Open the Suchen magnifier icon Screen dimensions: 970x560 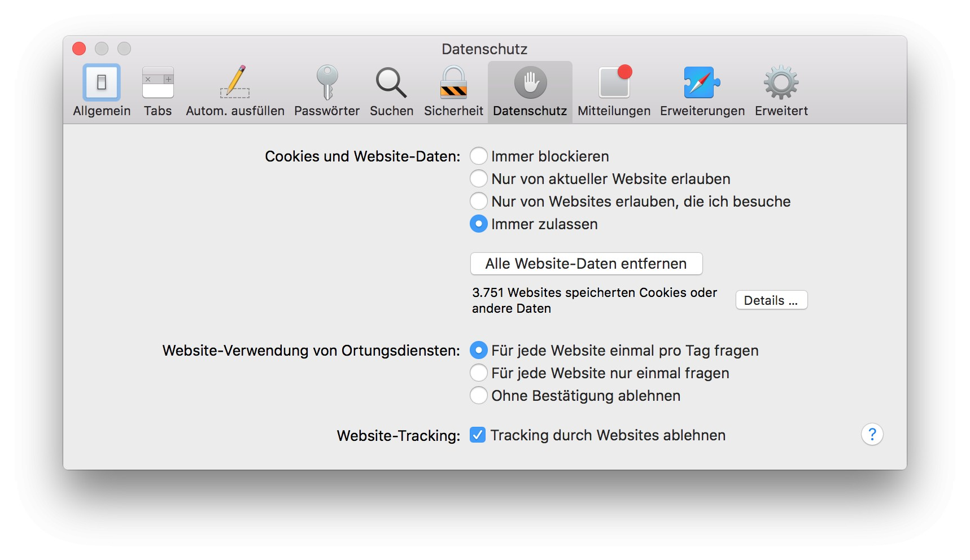391,83
